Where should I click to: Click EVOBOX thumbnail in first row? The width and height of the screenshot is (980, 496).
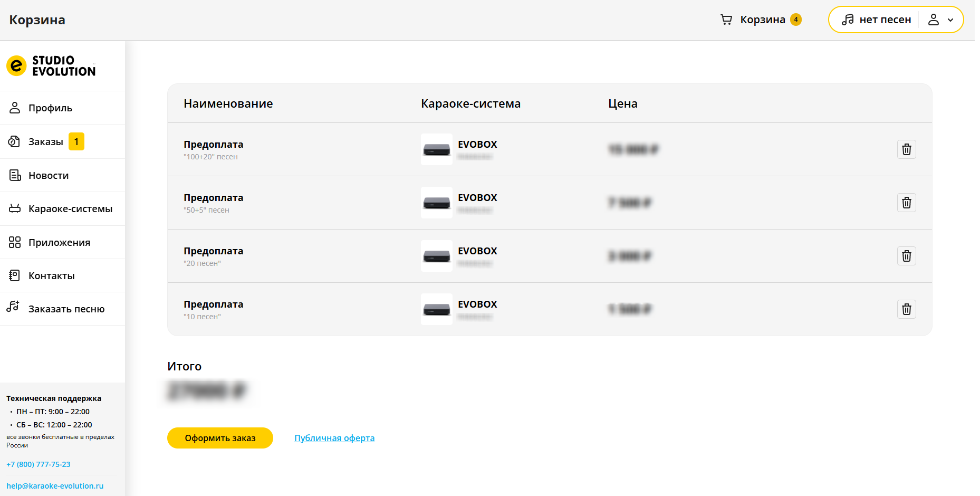[437, 149]
